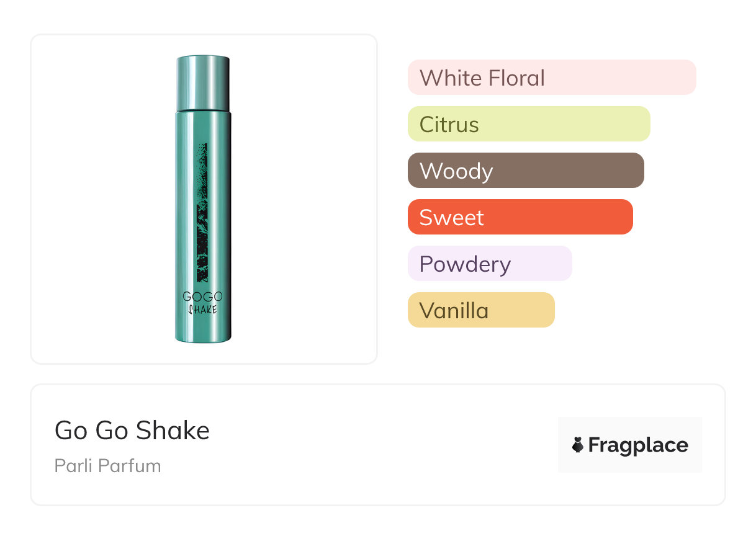The image size is (756, 536).
Task: Select the lavender Powdery accord bar
Action: (489, 264)
